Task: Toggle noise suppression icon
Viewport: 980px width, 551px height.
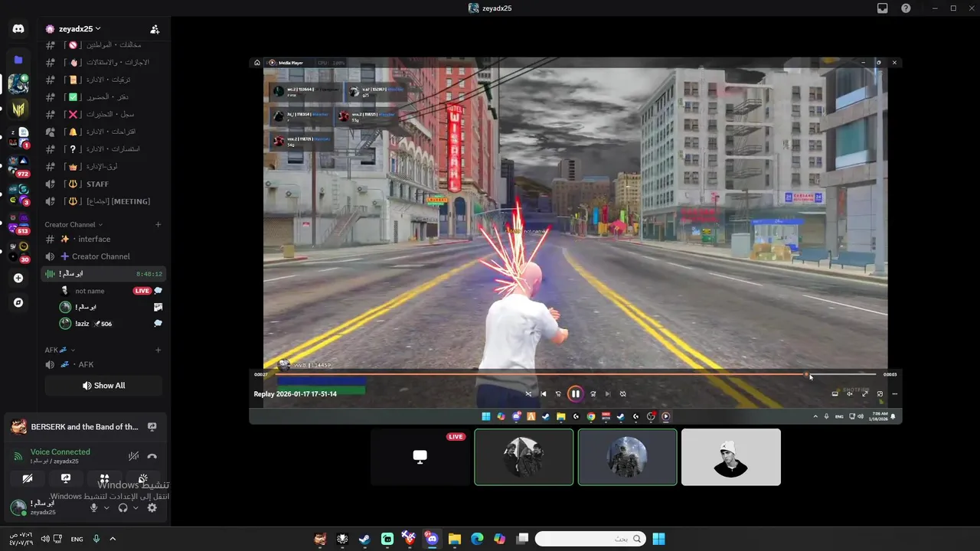Action: tap(133, 456)
